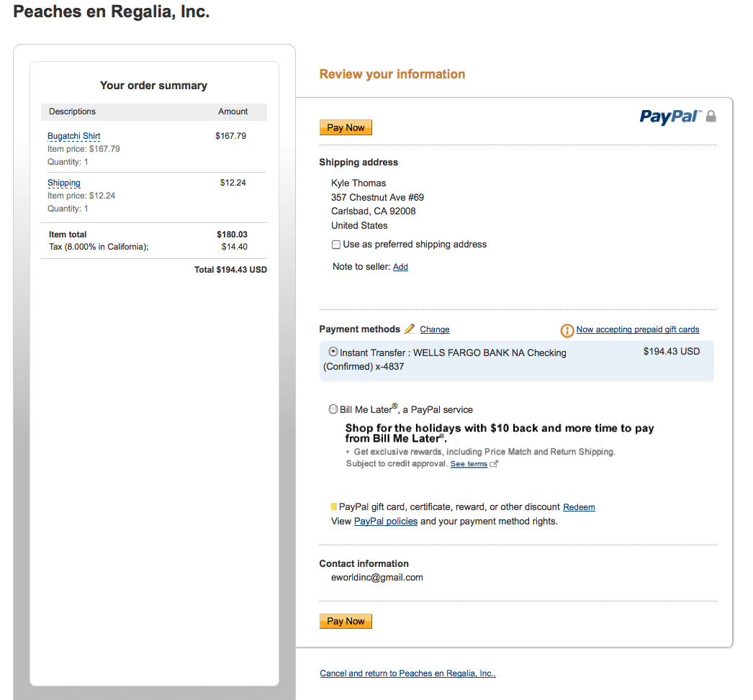Image resolution: width=753 pixels, height=700 pixels.
Task: Cancel and return to Peaches en Regalia
Action: (407, 673)
